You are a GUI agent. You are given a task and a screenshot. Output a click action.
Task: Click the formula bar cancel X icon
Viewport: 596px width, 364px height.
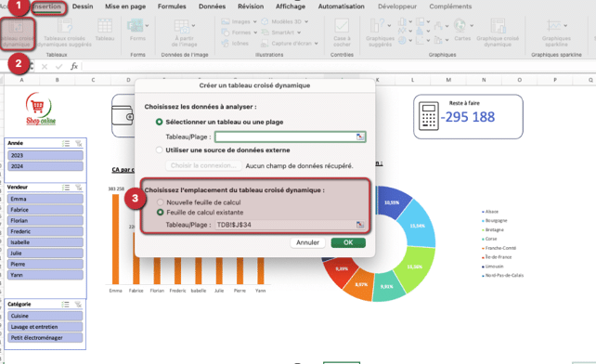pyautogui.click(x=45, y=67)
